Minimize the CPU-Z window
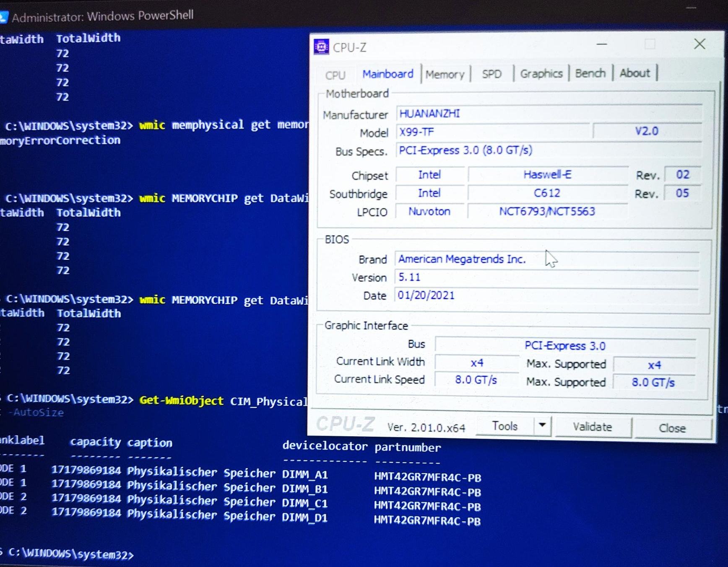This screenshot has width=728, height=567. [x=602, y=44]
